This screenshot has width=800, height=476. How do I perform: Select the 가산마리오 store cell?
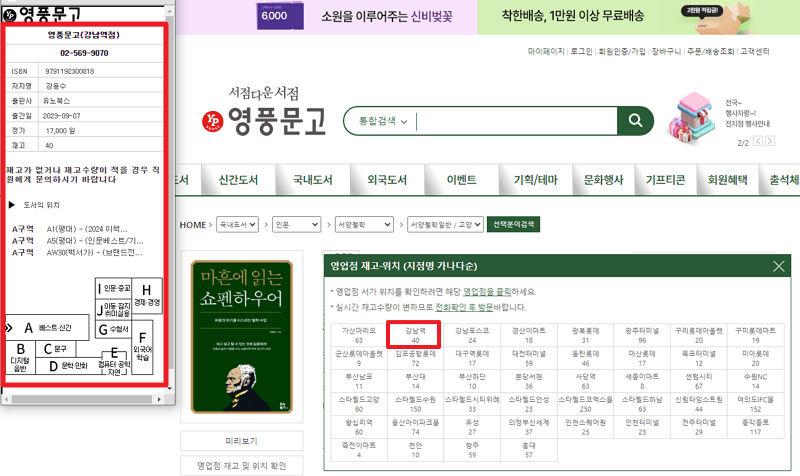click(x=359, y=335)
